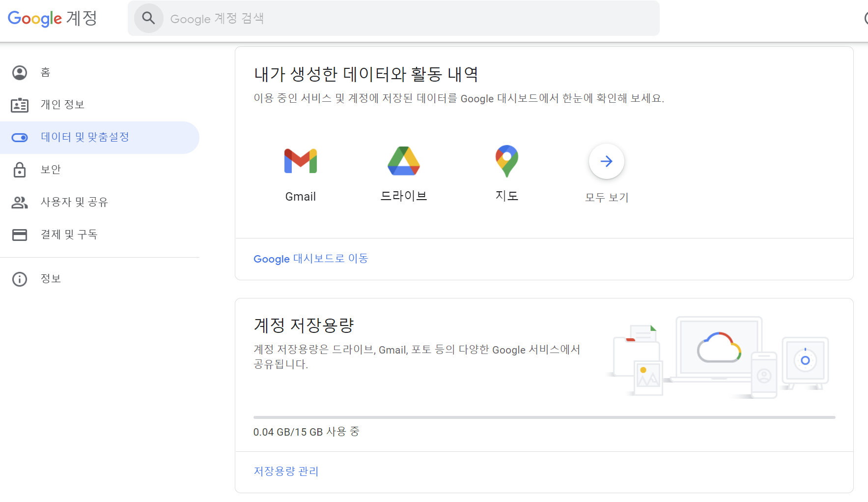The height and width of the screenshot is (502, 868).
Task: Click the search magnifier icon
Action: 148,18
